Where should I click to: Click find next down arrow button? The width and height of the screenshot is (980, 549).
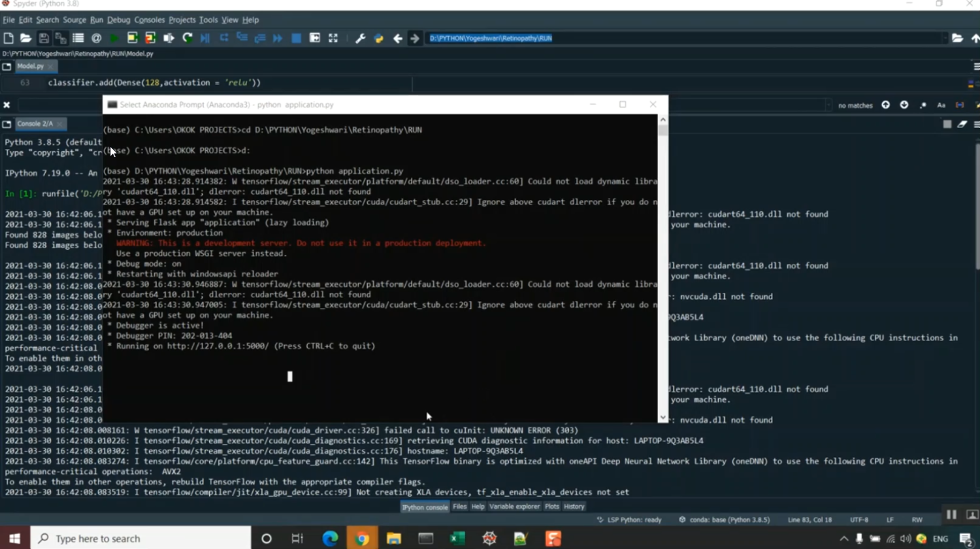904,105
